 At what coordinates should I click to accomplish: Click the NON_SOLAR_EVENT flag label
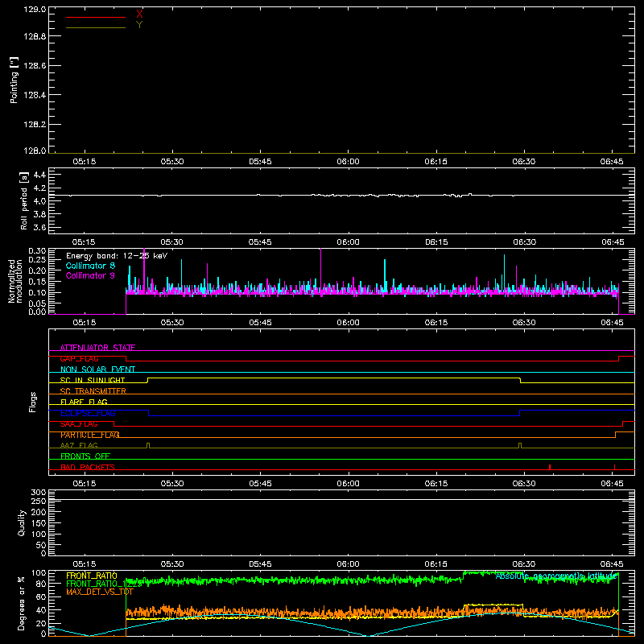pos(97,369)
